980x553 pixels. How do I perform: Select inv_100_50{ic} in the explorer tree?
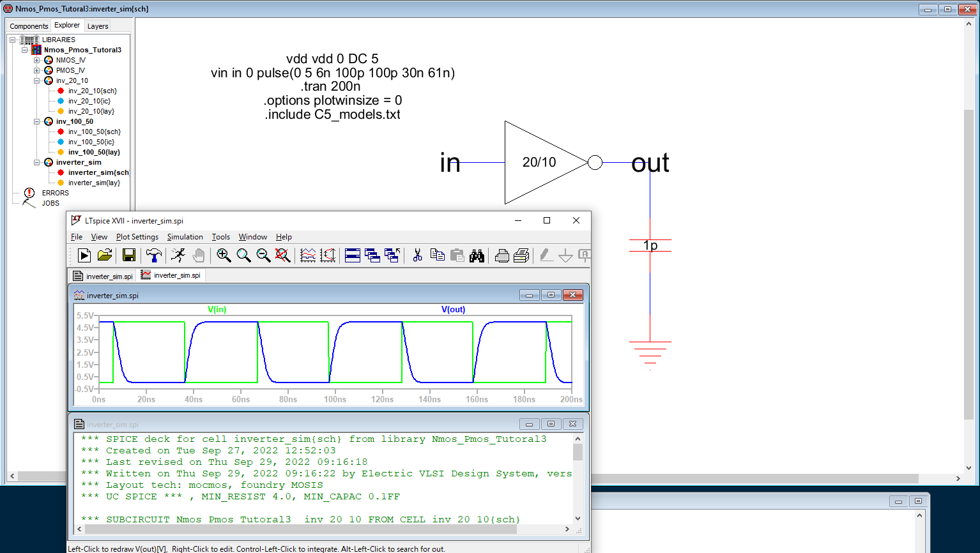pyautogui.click(x=91, y=142)
